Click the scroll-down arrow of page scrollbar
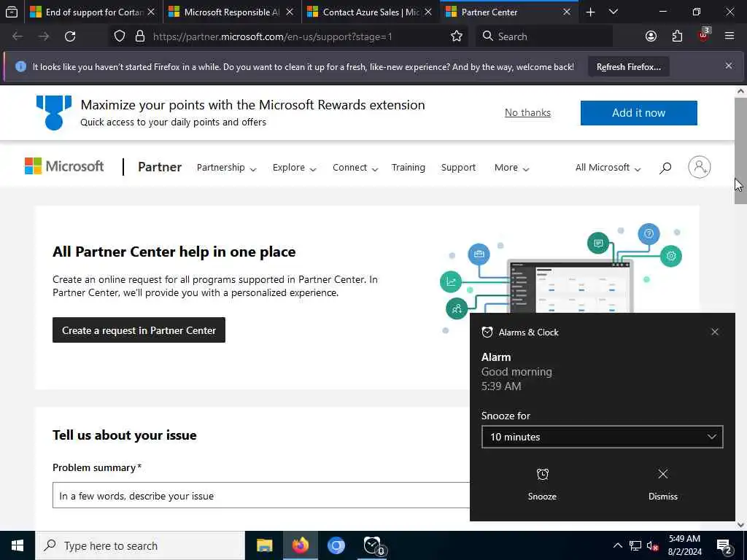The width and height of the screenshot is (747, 560). pyautogui.click(x=740, y=525)
